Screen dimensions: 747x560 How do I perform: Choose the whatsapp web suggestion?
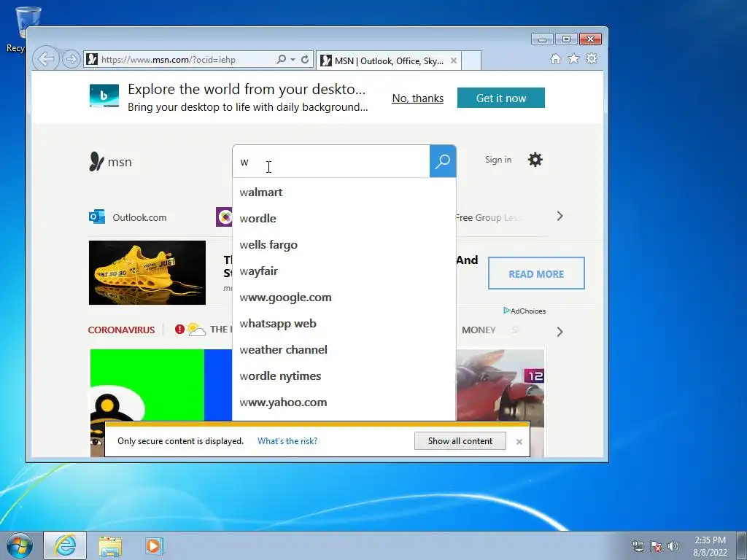tap(344, 323)
